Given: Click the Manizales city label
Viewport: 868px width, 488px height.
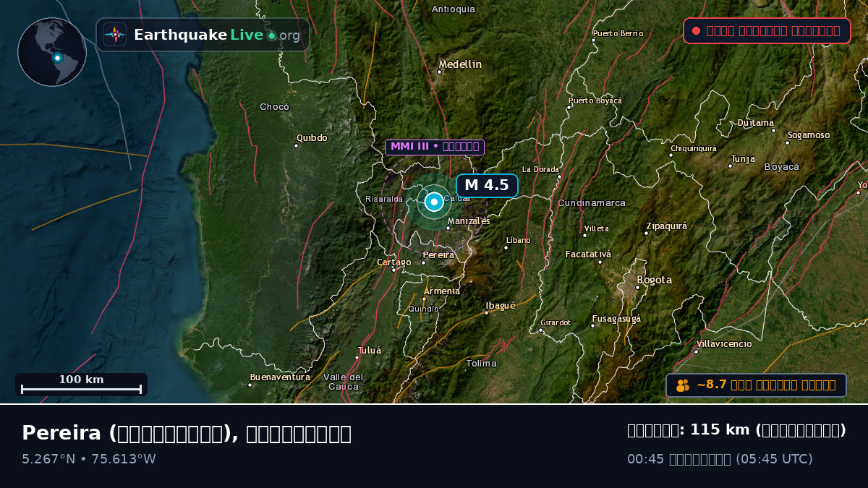Looking at the screenshot, I should click(x=469, y=221).
